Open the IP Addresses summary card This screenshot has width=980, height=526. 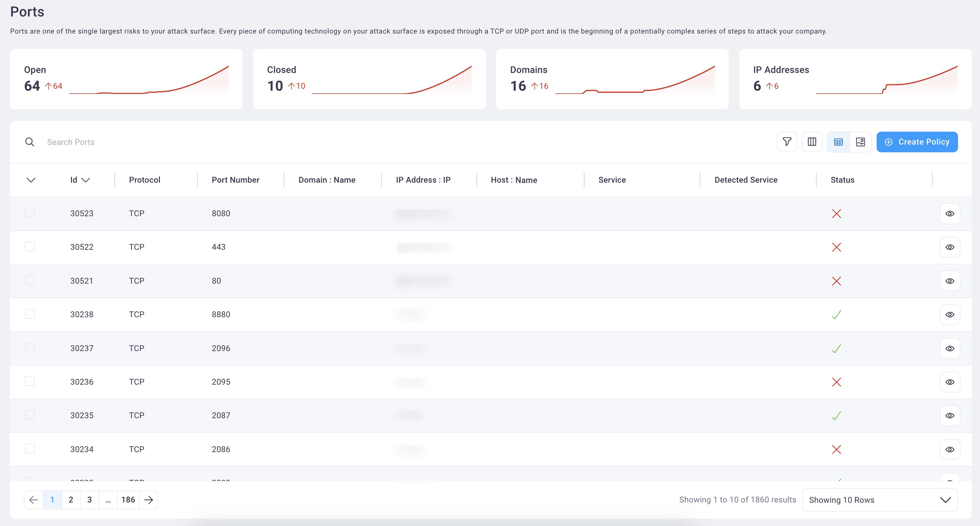click(855, 79)
